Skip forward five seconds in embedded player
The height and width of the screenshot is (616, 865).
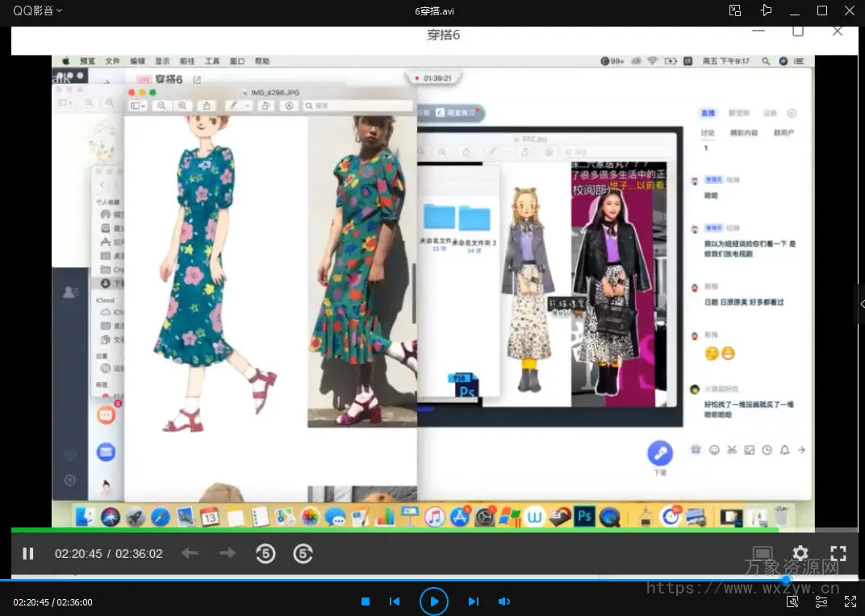(303, 554)
